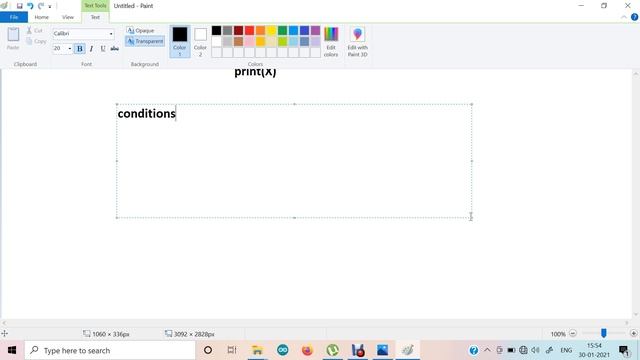Undo the last action
Viewport: 640px width, 360px height.
click(30, 6)
